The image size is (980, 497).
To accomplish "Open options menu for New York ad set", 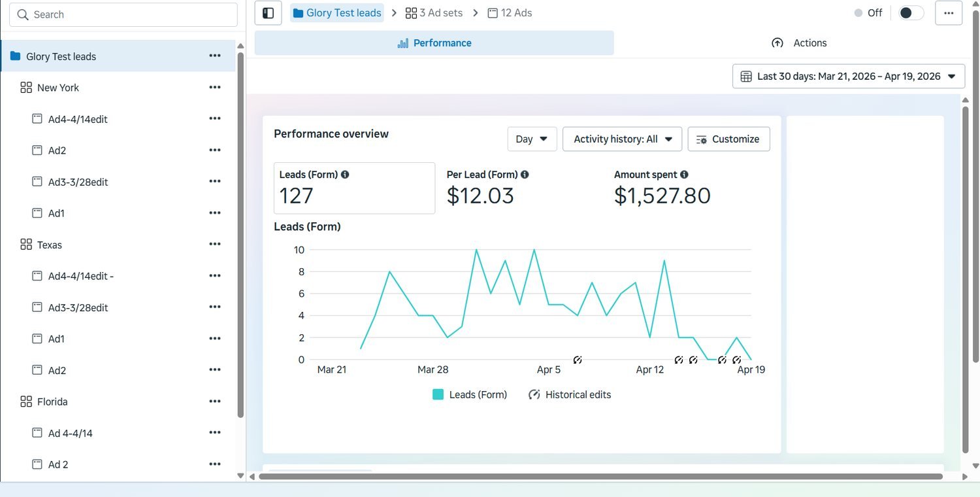I will click(215, 87).
